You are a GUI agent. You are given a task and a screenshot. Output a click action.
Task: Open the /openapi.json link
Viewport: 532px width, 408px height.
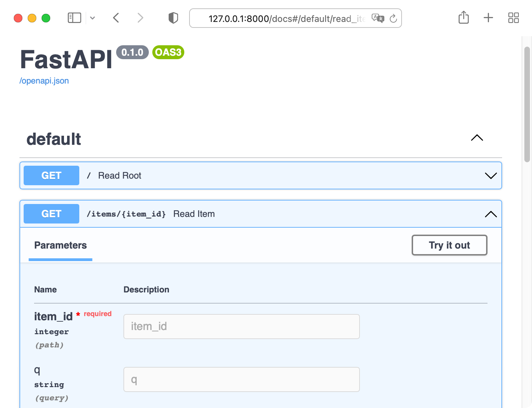point(44,81)
